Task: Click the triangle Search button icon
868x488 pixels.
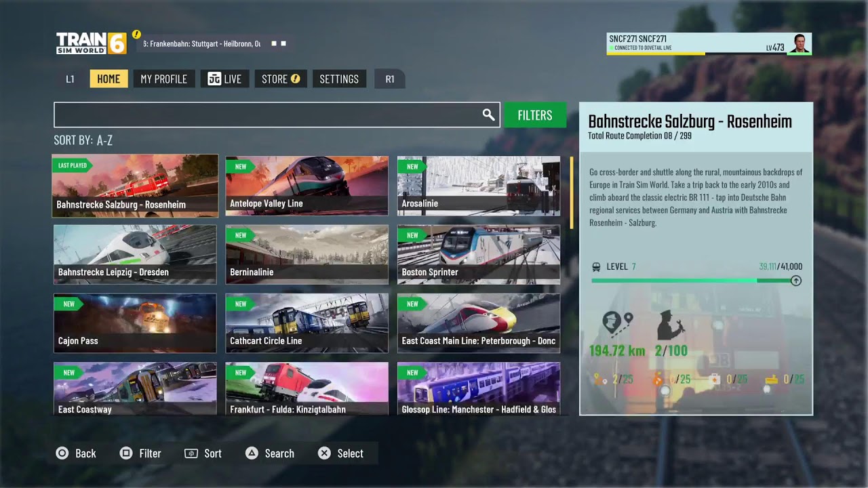Action: tap(252, 453)
